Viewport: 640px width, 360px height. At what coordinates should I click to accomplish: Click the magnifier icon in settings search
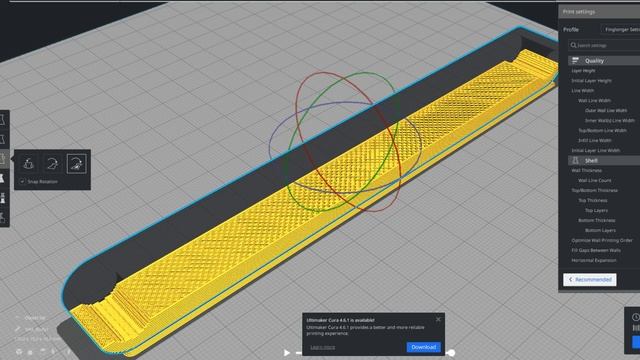[573, 45]
